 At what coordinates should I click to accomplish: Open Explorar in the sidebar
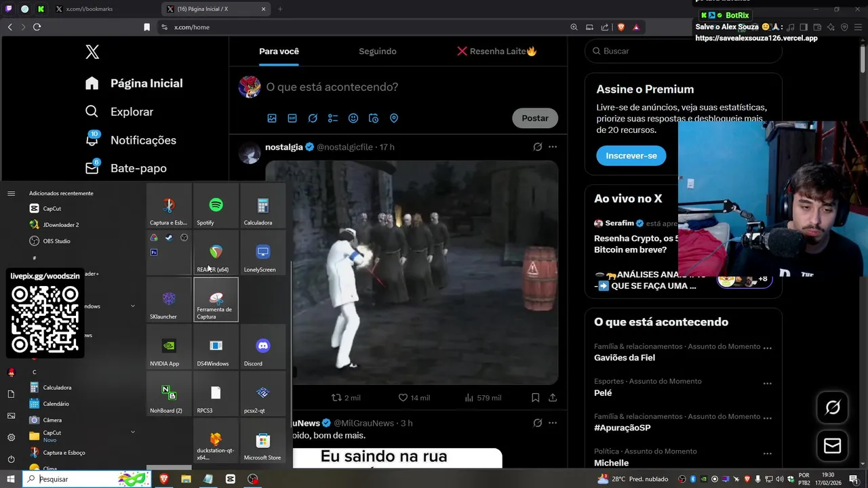click(x=119, y=112)
